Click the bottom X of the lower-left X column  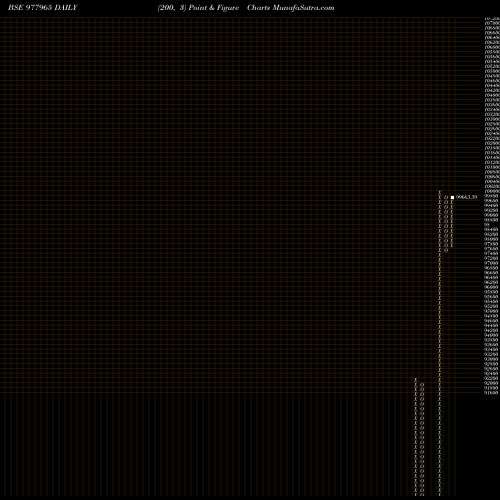click(x=416, y=495)
